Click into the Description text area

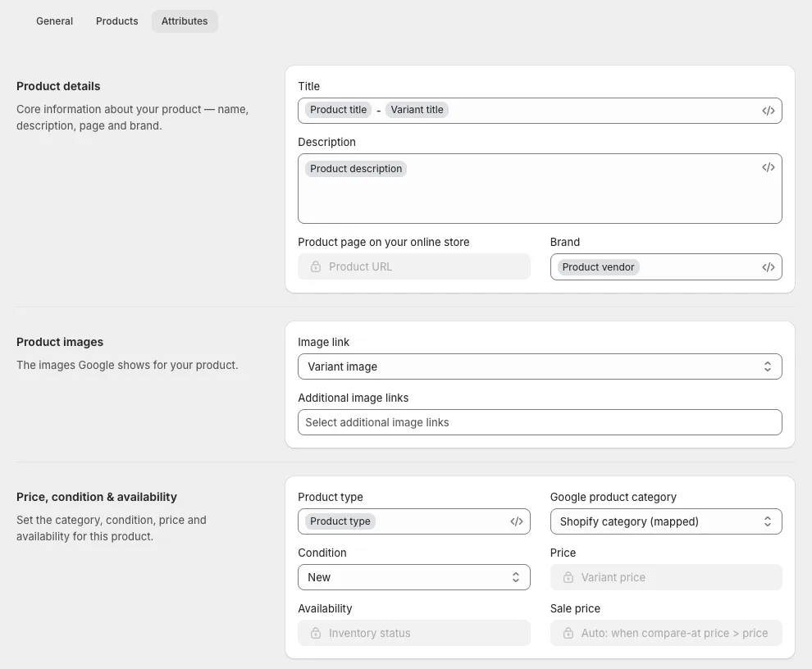tap(540, 189)
